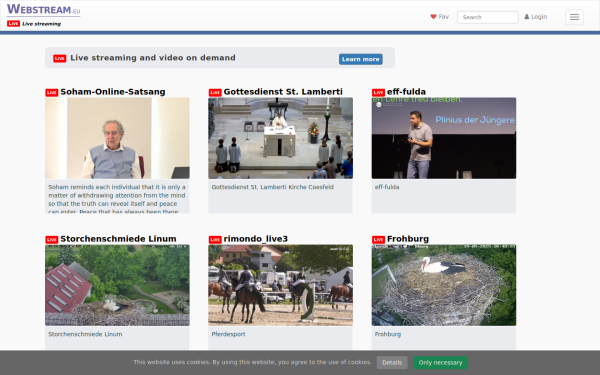The image size is (600, 375).
Task: Open Frohburg stream title
Action: pos(408,239)
